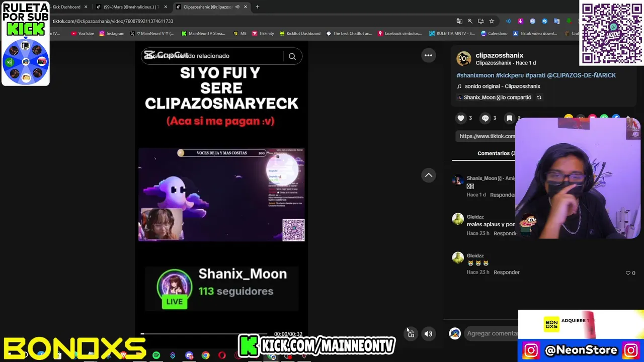
Task: Click the video link field starting https://www.tiktok.com
Action: (487, 136)
